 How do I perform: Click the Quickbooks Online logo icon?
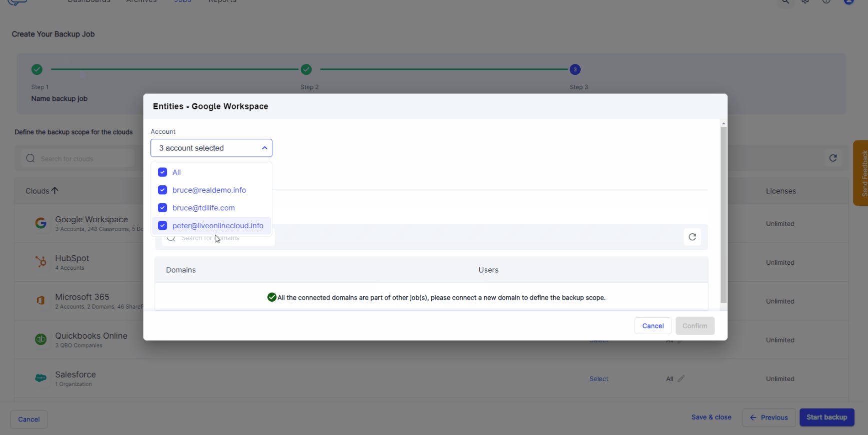click(x=40, y=340)
